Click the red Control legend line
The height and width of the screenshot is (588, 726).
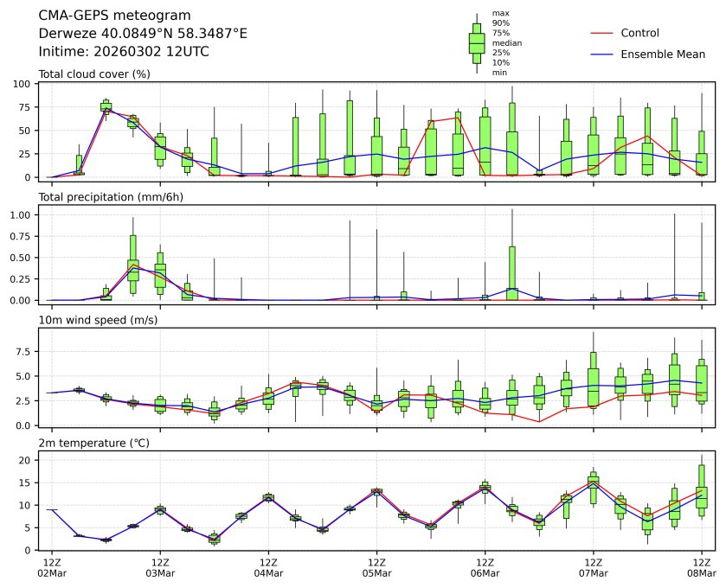(x=601, y=33)
